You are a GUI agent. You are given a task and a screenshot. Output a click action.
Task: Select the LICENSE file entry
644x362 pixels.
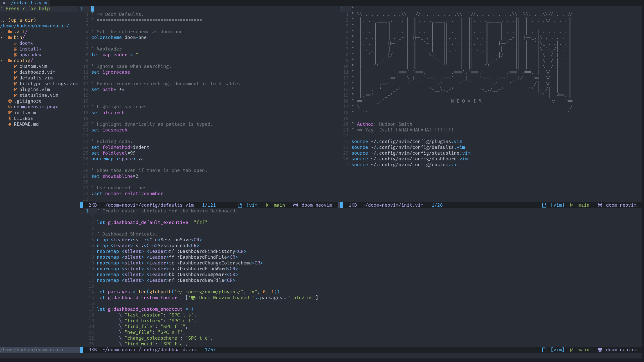click(23, 118)
